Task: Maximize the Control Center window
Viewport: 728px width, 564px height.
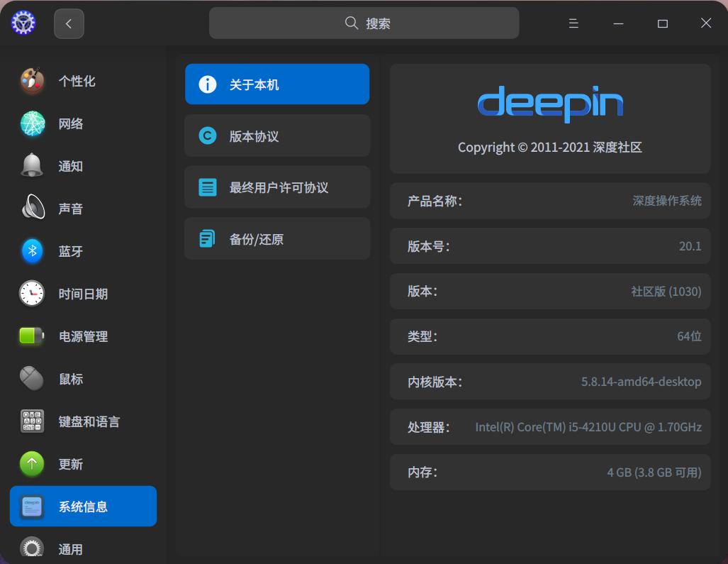Action: (x=663, y=23)
